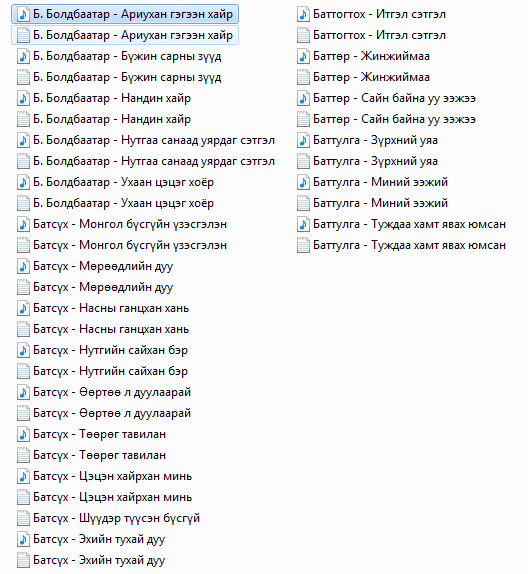528x574 pixels.
Task: Click the audio icon of Баттулга - Зүрхний уяа
Action: point(303,140)
